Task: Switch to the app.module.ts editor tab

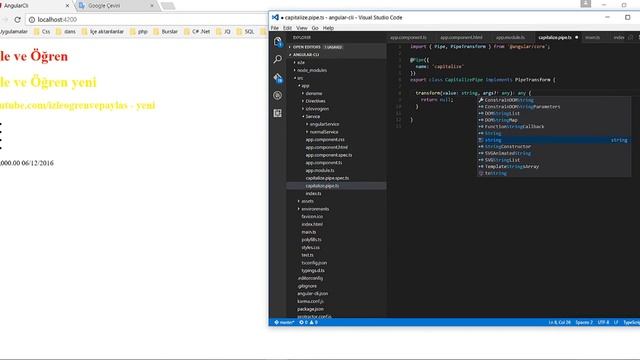Action: coord(510,38)
